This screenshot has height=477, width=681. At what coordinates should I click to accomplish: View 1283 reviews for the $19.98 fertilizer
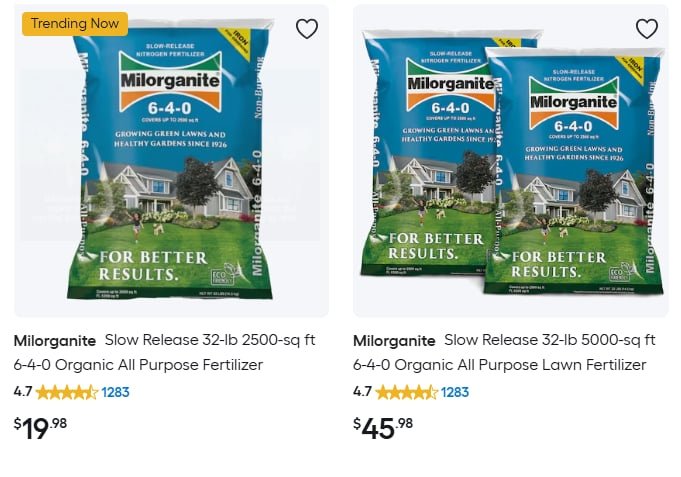[116, 392]
